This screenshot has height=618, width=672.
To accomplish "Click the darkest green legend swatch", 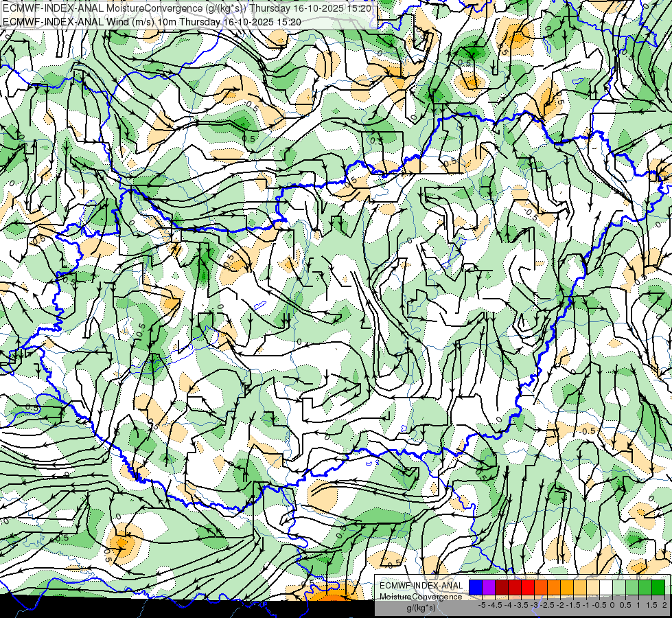I will [x=658, y=587].
